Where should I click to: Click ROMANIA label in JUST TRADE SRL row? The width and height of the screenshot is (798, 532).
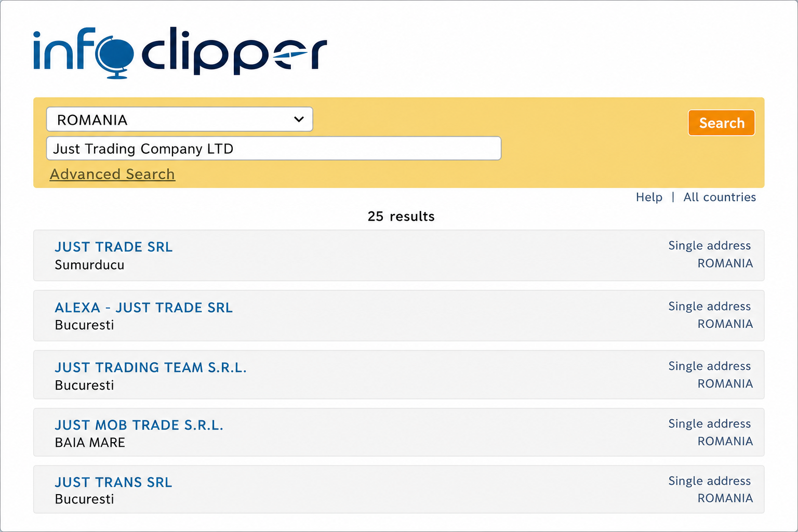725,263
